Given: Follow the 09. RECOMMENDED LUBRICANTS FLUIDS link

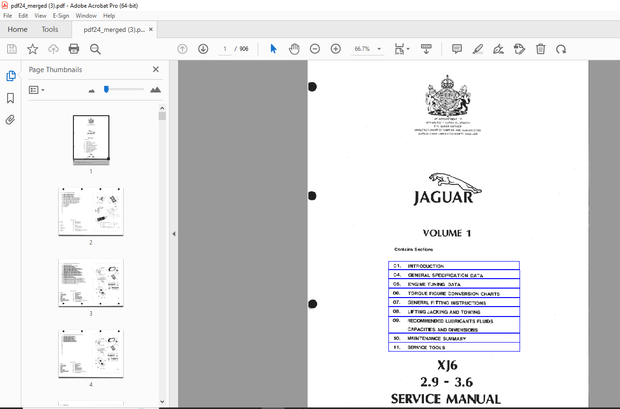Looking at the screenshot, I should [454, 325].
